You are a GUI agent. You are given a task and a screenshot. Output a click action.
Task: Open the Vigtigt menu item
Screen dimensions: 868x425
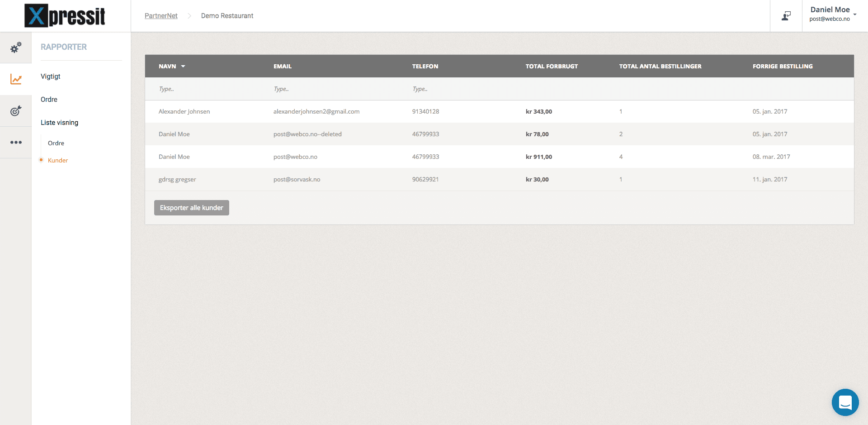51,76
